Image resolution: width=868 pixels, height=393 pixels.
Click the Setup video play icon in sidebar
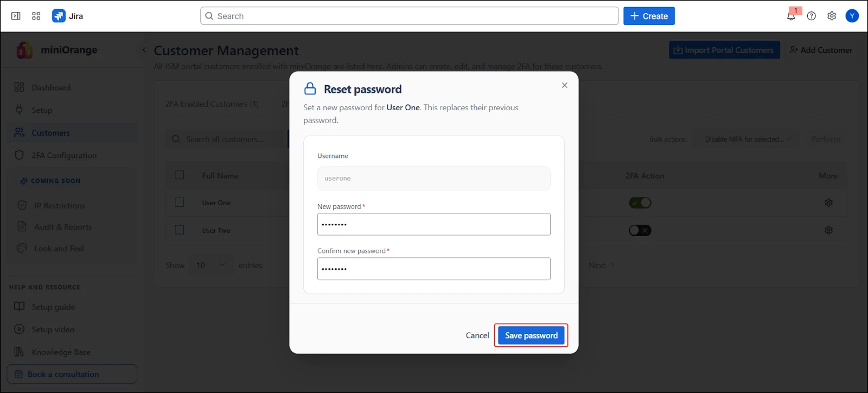point(21,329)
